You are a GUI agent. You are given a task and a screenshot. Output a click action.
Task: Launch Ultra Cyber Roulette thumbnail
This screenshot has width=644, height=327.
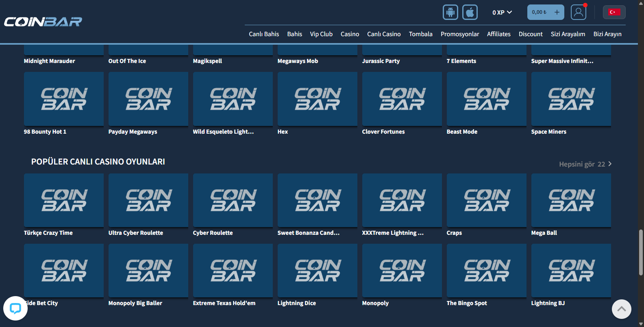pos(148,200)
